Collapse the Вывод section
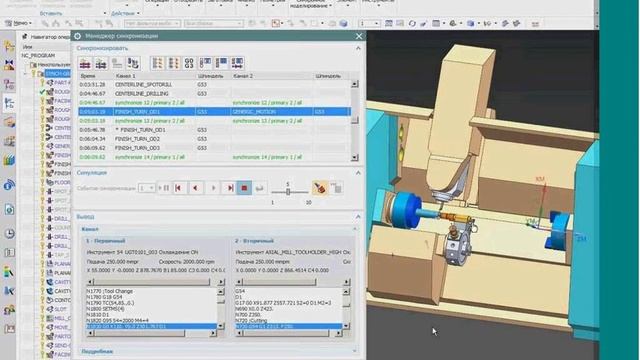Image resolution: width=640 pixels, height=360 pixels. (358, 216)
